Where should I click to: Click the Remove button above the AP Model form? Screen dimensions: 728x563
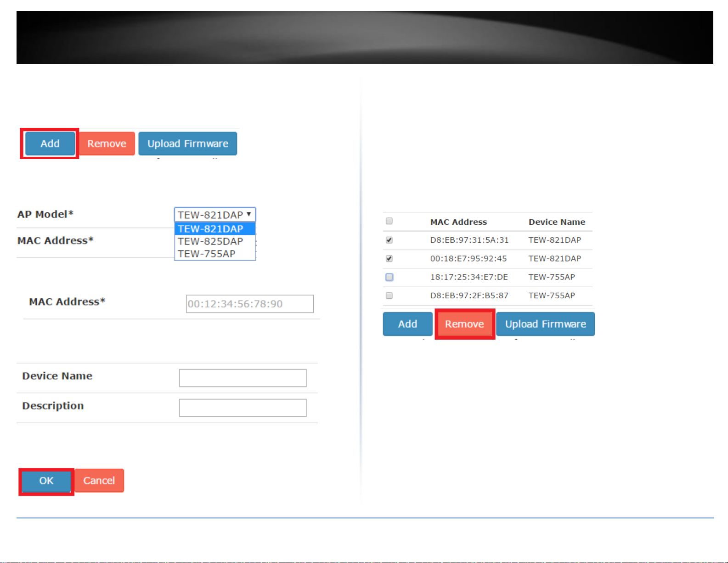click(x=107, y=143)
